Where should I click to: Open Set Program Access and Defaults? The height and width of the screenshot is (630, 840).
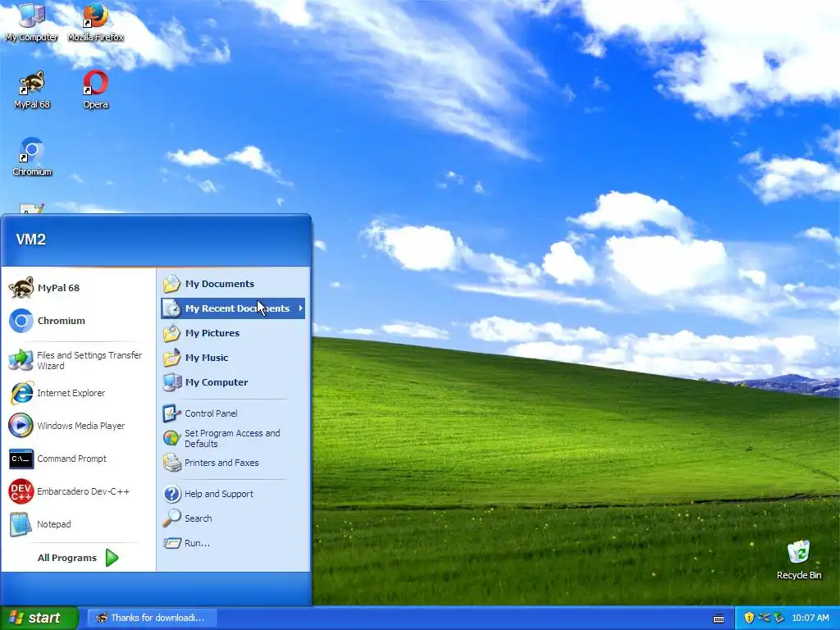click(x=233, y=438)
